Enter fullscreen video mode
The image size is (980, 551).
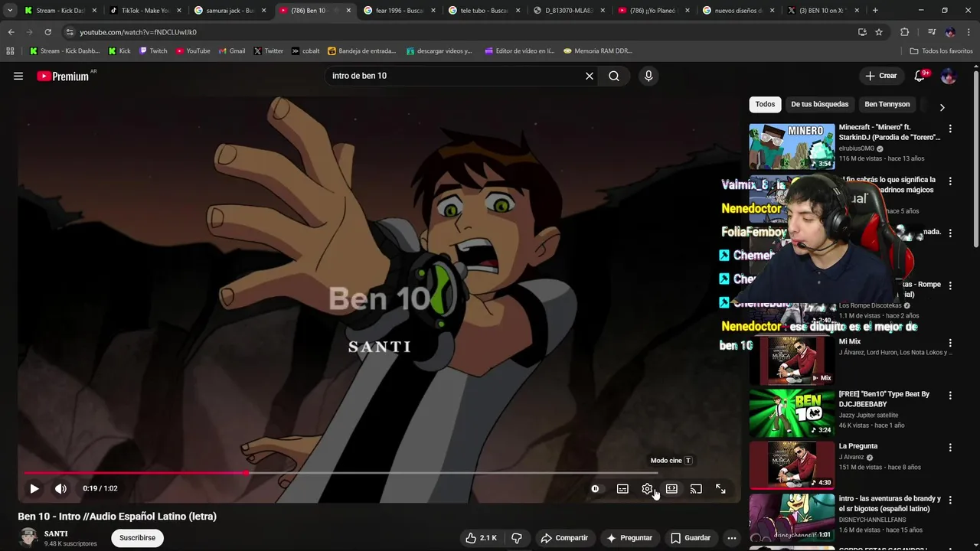[x=720, y=488]
